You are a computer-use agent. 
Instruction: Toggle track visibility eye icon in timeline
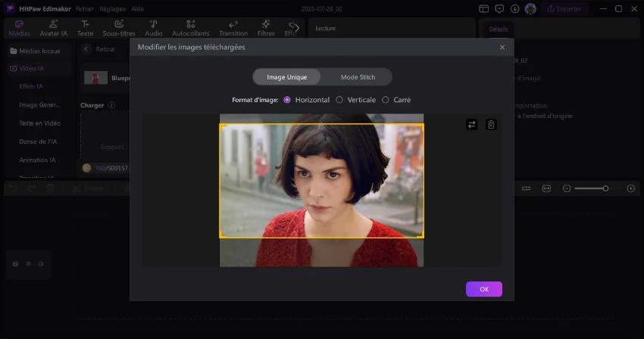(x=28, y=264)
